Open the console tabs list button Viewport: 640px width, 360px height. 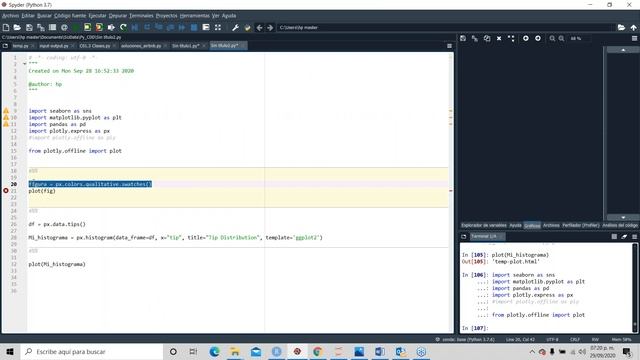click(464, 236)
